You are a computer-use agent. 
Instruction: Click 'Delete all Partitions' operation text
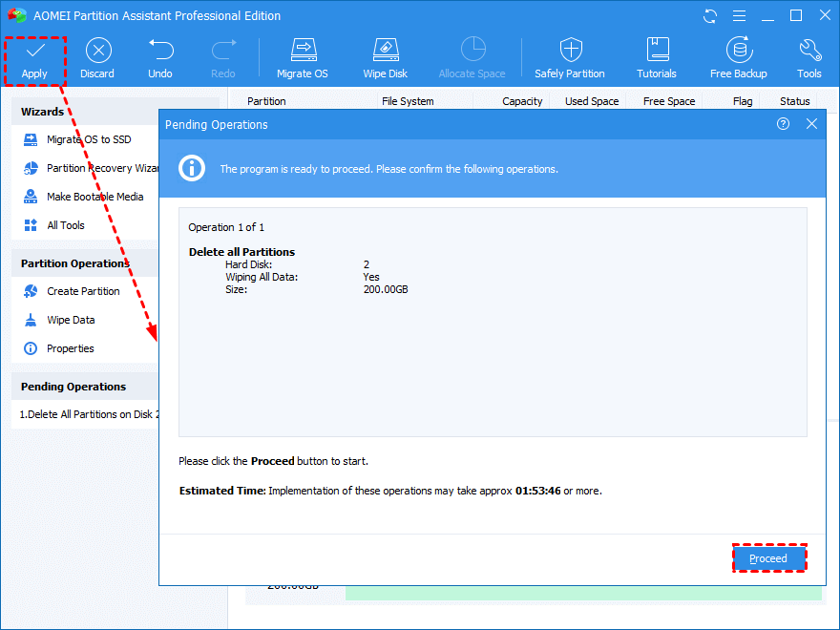click(241, 252)
